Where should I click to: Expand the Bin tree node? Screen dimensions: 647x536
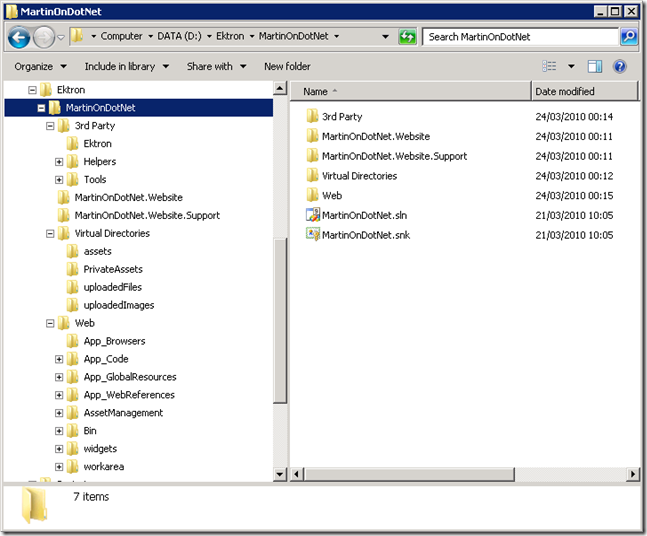59,431
